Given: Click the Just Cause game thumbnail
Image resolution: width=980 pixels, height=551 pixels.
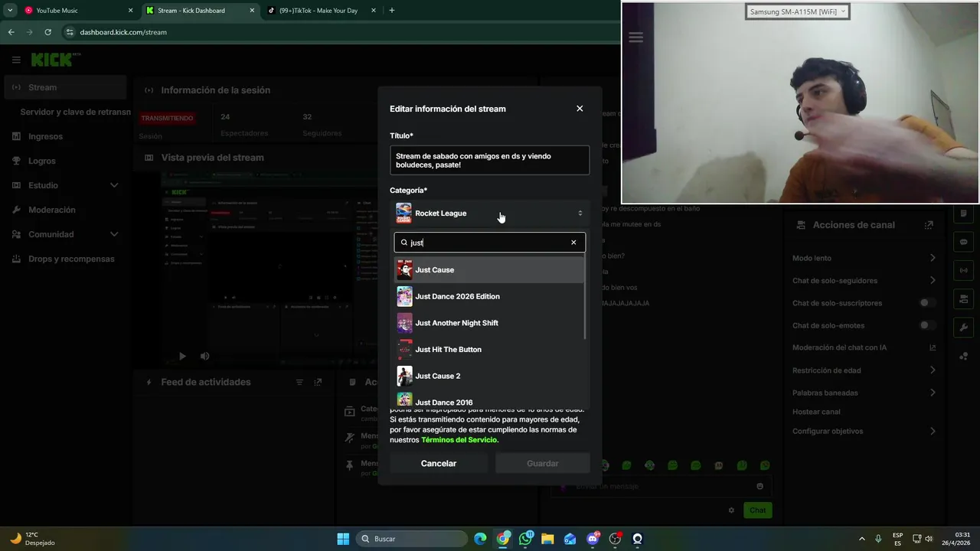Looking at the screenshot, I should 404,269.
